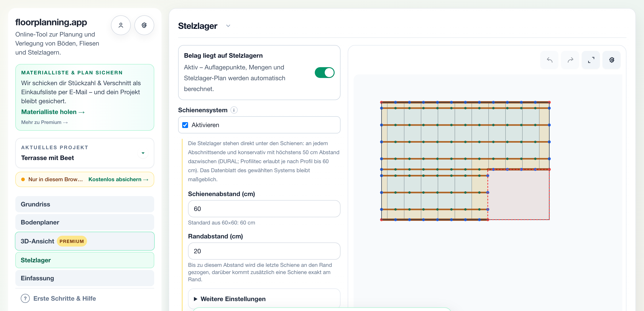Click the PREMIUM badge on 3D-Ansicht

72,241
